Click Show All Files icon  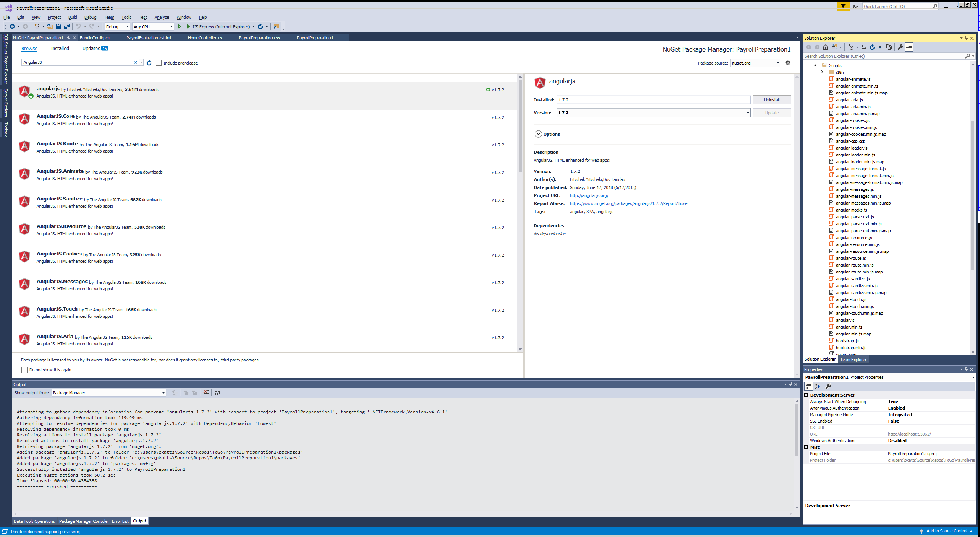point(889,47)
